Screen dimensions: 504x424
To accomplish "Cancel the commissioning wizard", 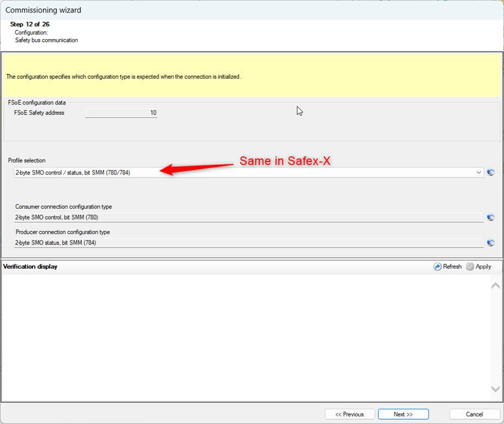I will 474,414.
